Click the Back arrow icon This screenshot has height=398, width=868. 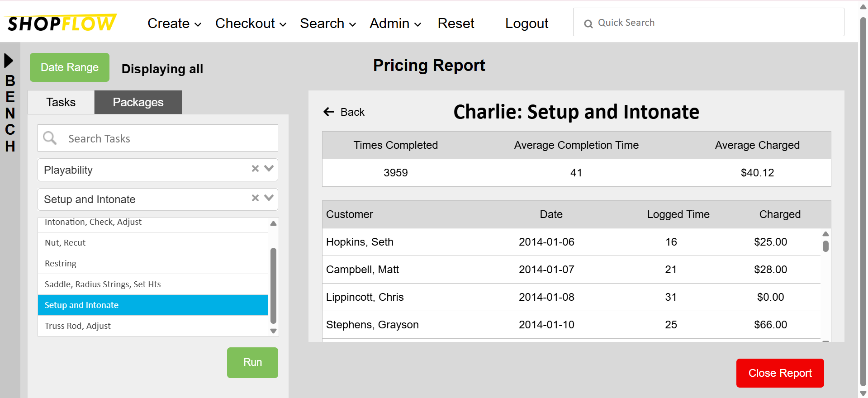point(329,112)
